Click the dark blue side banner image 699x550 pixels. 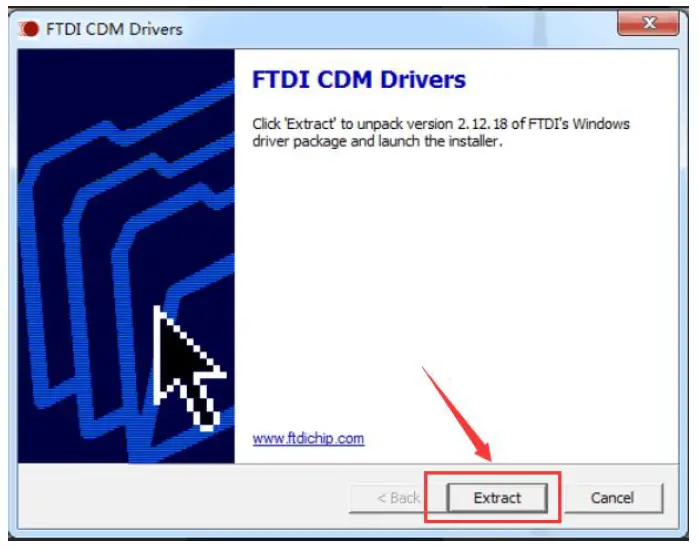[x=126, y=256]
